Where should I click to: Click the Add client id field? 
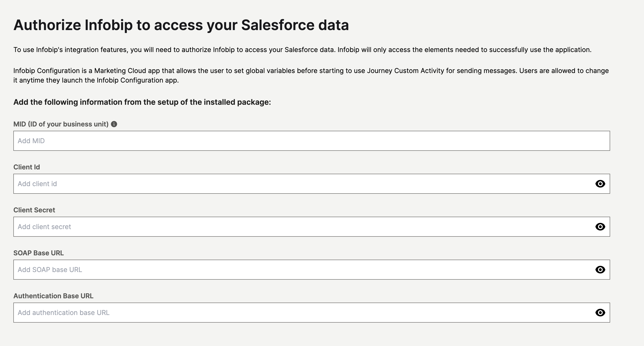[x=312, y=184]
